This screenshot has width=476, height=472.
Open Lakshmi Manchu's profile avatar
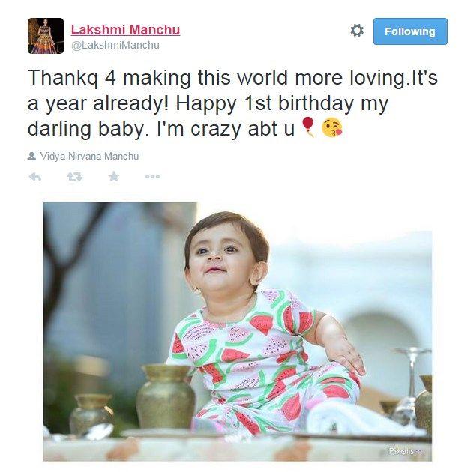pyautogui.click(x=46, y=36)
